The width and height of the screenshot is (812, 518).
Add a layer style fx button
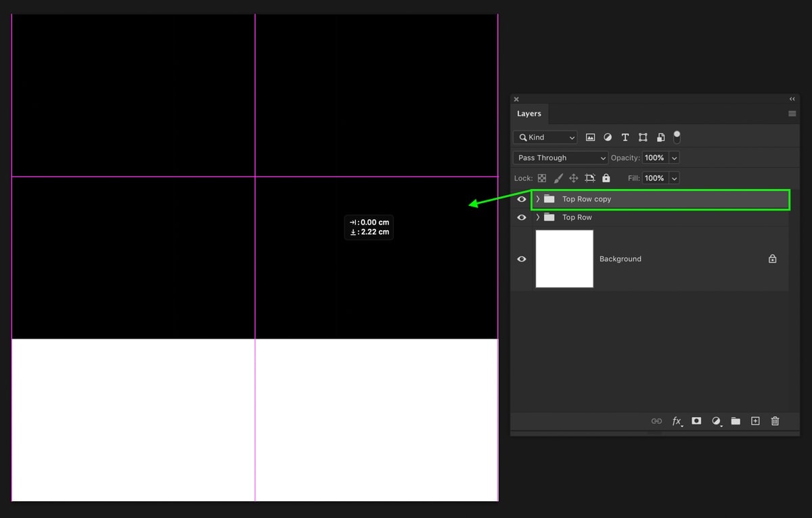coord(677,421)
